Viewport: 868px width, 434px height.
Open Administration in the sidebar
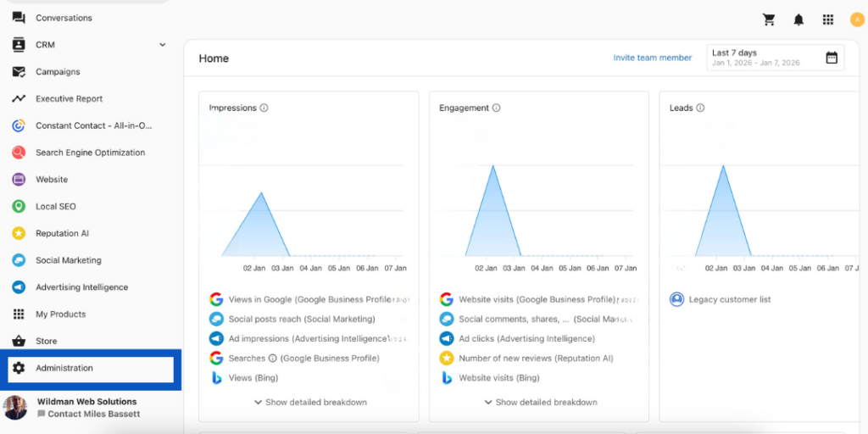(x=64, y=369)
